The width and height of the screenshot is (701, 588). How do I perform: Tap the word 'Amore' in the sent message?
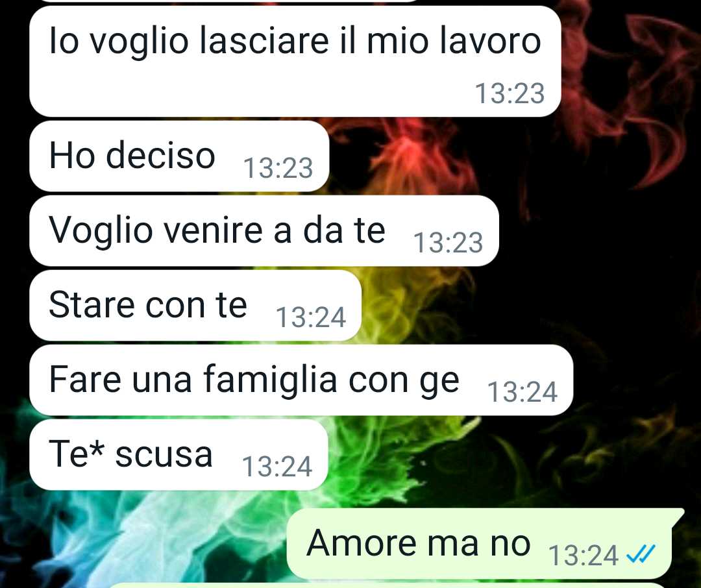(362, 543)
